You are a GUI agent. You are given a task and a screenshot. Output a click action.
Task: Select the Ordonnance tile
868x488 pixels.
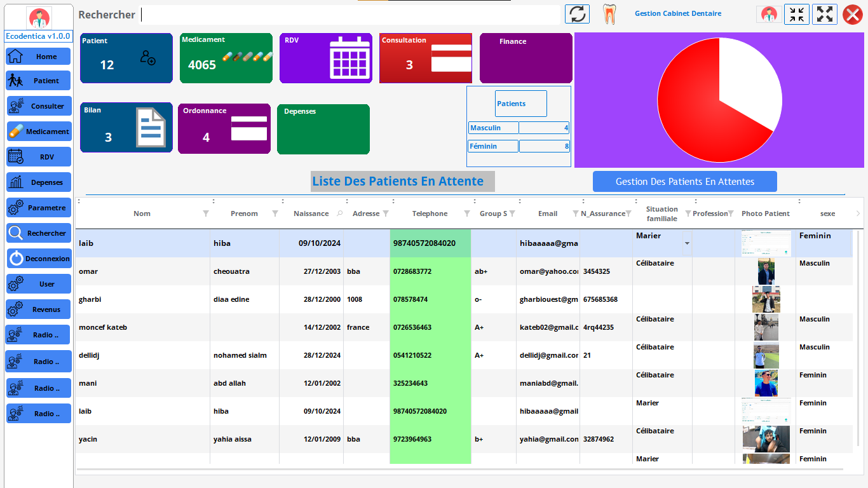(x=224, y=128)
